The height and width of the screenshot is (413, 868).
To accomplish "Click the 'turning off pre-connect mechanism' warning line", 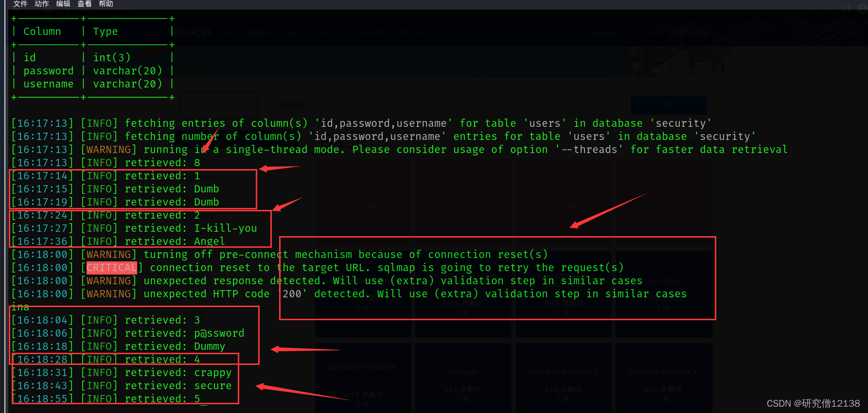I will tap(280, 255).
